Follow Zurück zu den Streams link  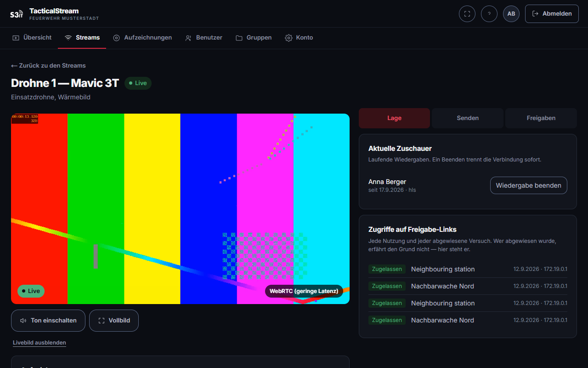point(48,65)
